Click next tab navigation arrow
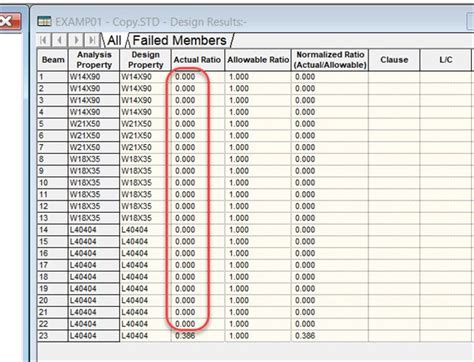The height and width of the screenshot is (362, 474). pyautogui.click(x=76, y=41)
